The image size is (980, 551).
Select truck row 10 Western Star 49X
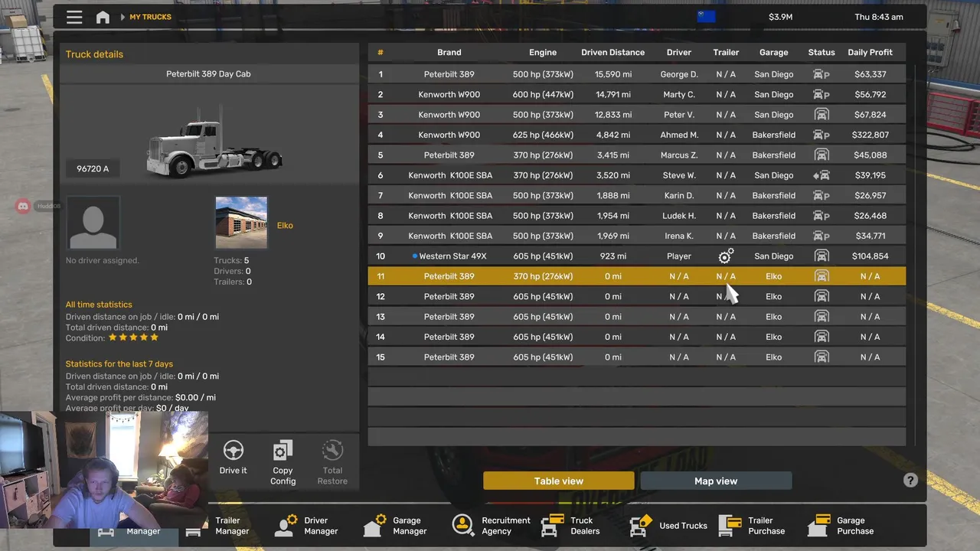637,256
